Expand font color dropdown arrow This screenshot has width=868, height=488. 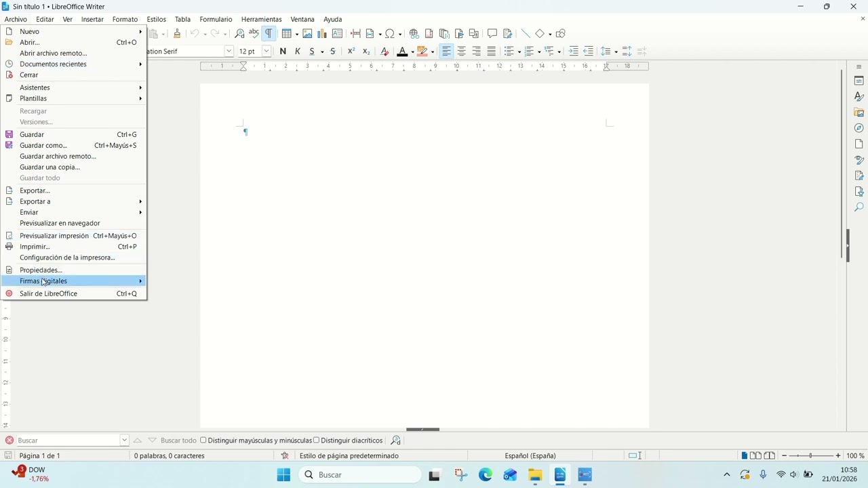pyautogui.click(x=412, y=52)
